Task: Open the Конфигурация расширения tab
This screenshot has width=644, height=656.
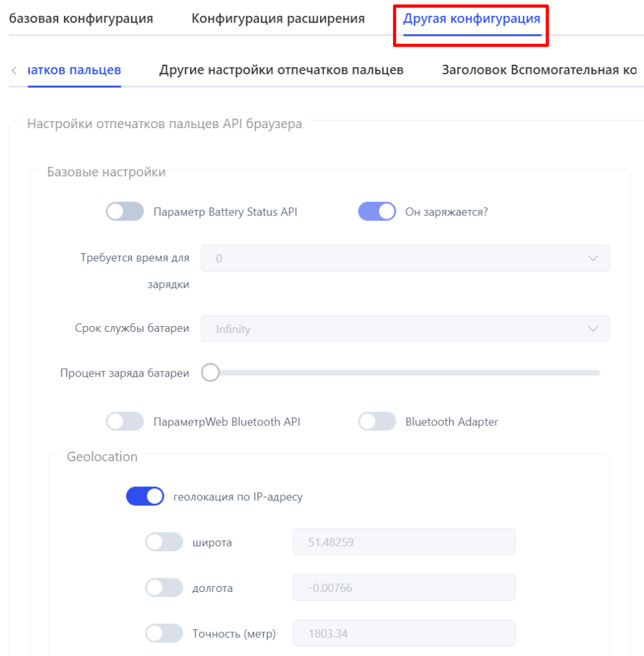Action: click(x=278, y=19)
